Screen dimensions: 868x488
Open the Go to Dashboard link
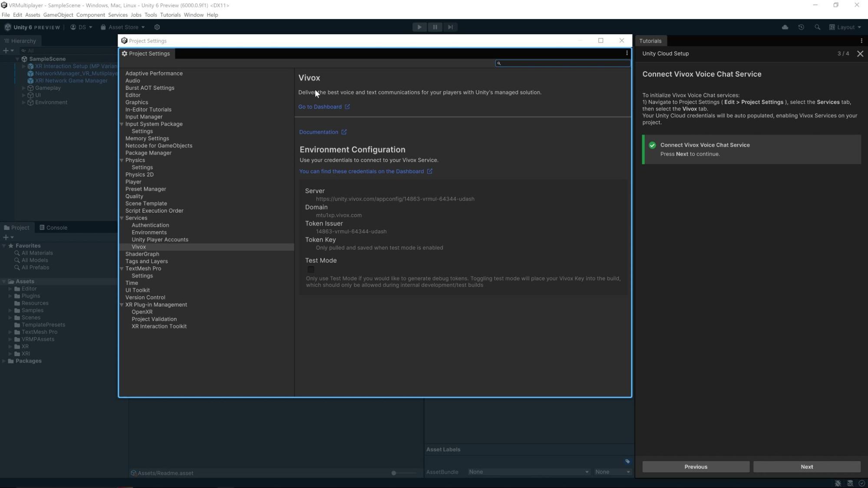[320, 107]
